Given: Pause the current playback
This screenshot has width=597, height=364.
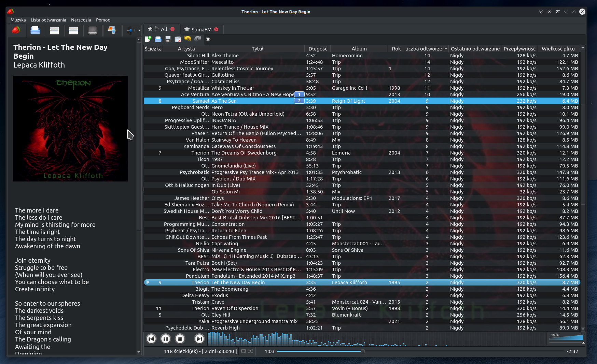Looking at the screenshot, I should 166,338.
